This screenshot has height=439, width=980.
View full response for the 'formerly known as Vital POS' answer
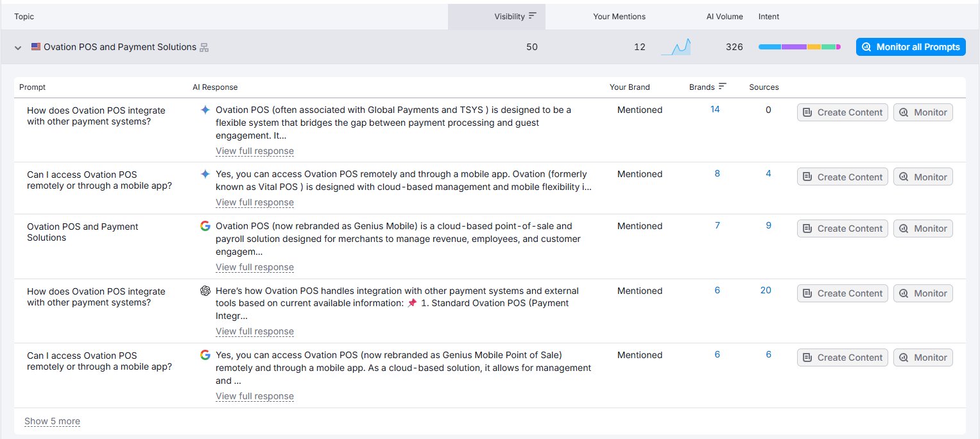click(255, 203)
